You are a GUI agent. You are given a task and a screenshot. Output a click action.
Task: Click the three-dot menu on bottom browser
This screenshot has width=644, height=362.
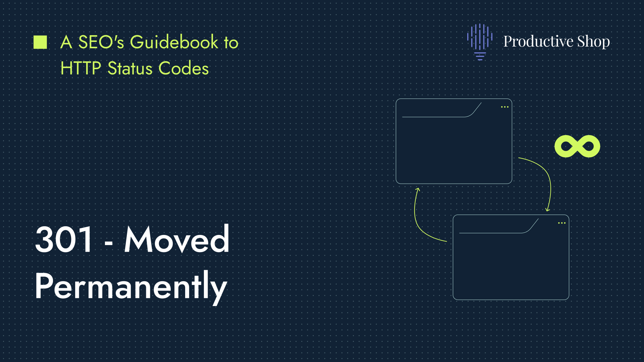point(562,222)
